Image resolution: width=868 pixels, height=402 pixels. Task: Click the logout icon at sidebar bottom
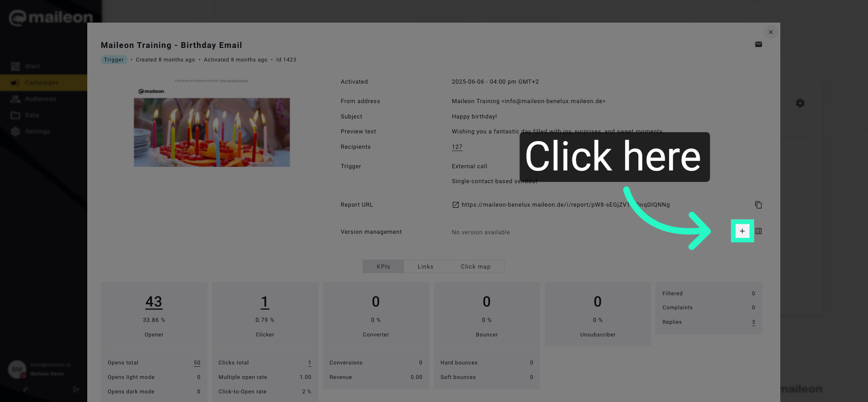coord(76,389)
